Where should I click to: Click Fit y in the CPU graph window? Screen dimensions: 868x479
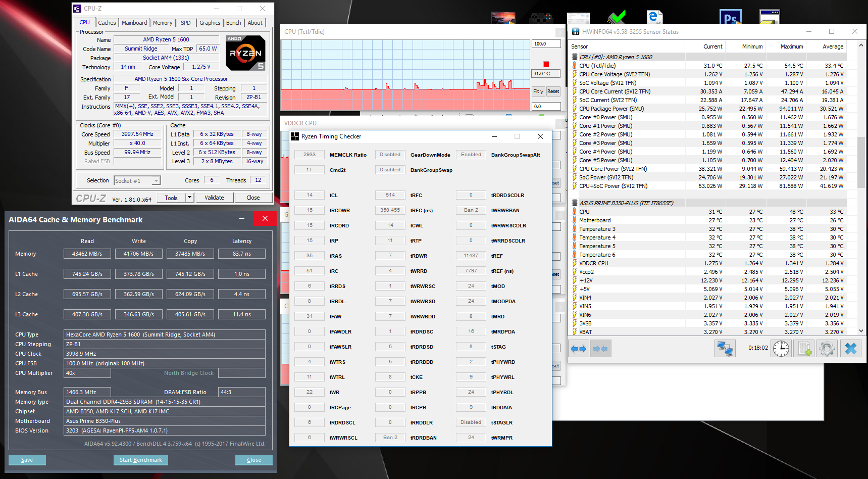538,91
